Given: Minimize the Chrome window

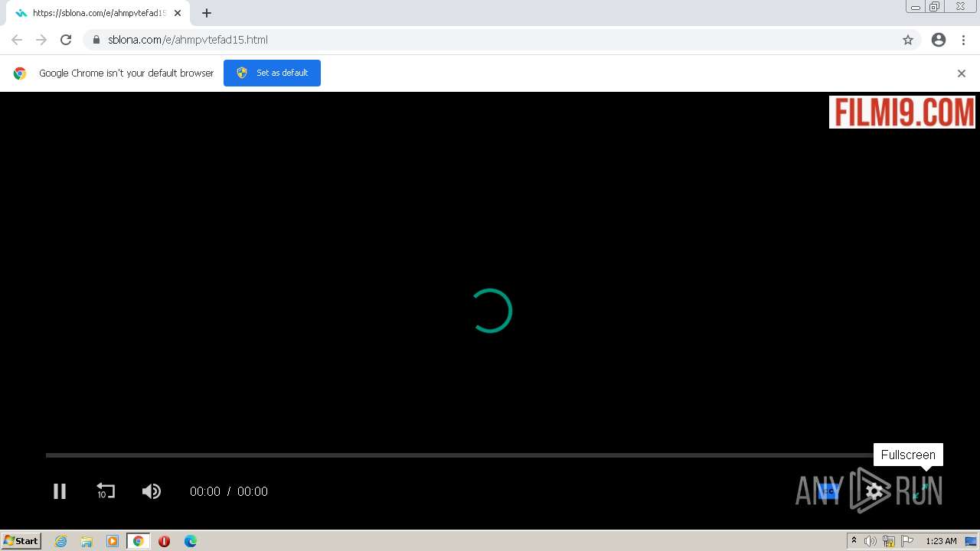Looking at the screenshot, I should coord(916,7).
